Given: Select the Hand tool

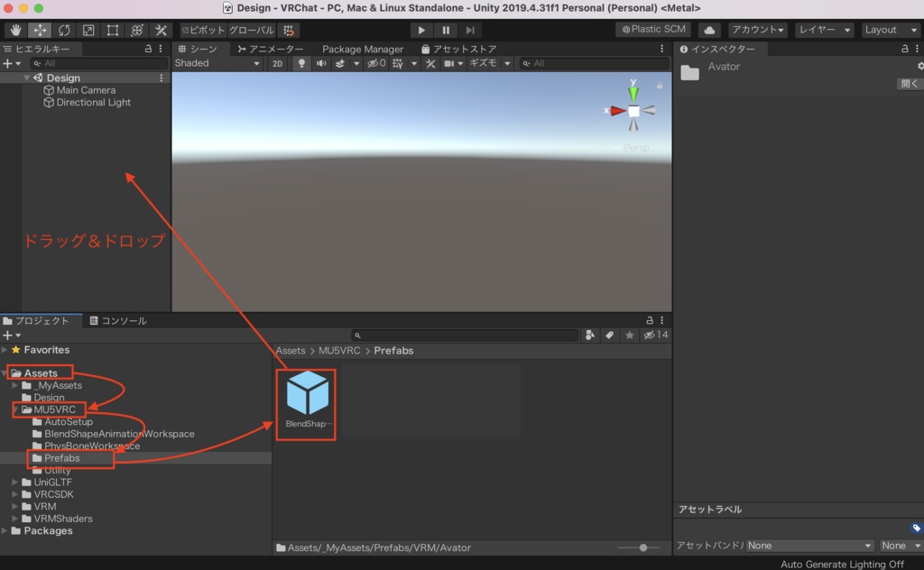Looking at the screenshot, I should pos(15,30).
